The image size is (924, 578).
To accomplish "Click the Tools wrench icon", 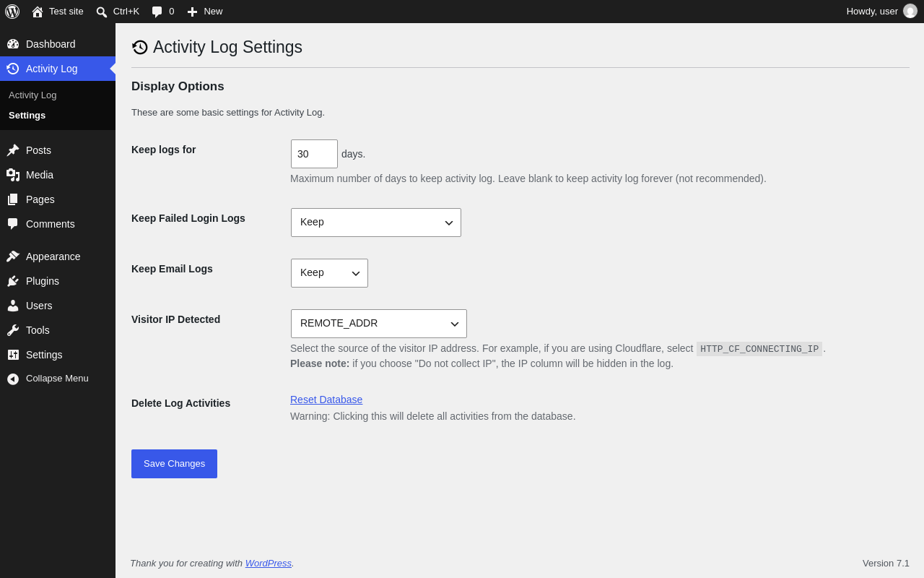I will click(13, 330).
